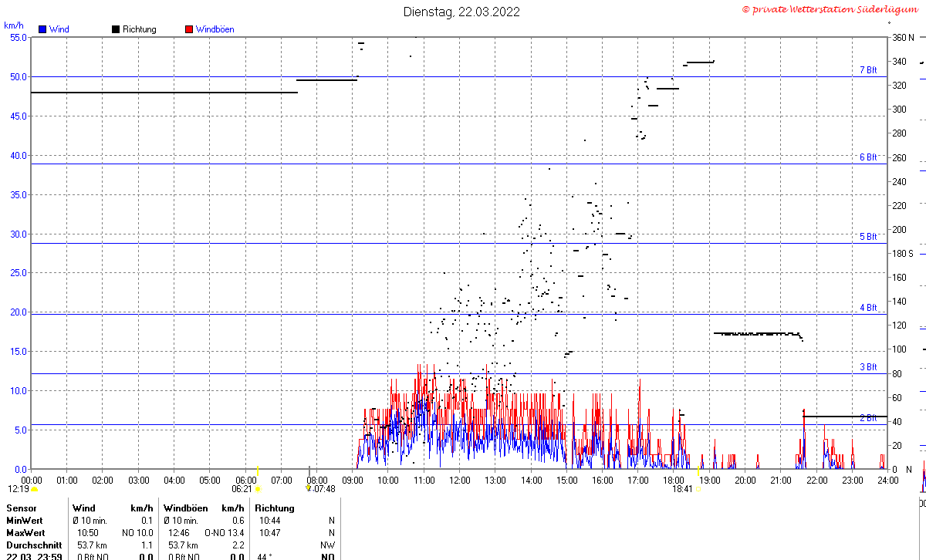Click the 7 Bft scale label

click(x=868, y=70)
